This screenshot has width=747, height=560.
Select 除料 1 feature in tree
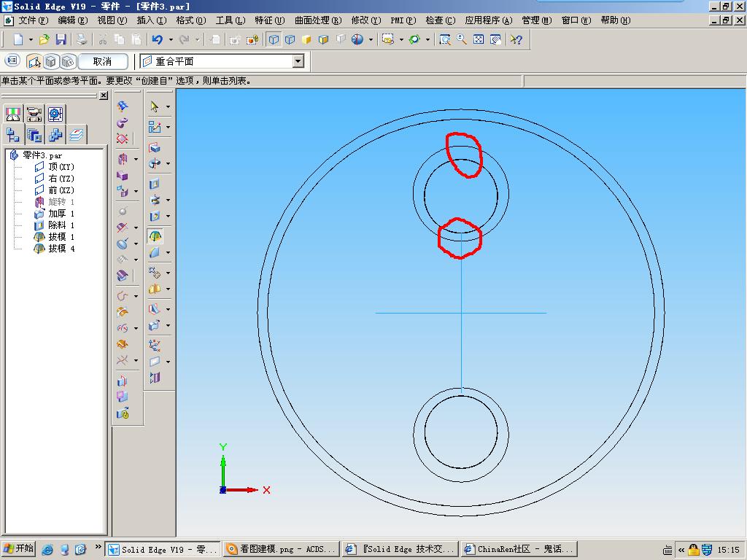(55, 225)
